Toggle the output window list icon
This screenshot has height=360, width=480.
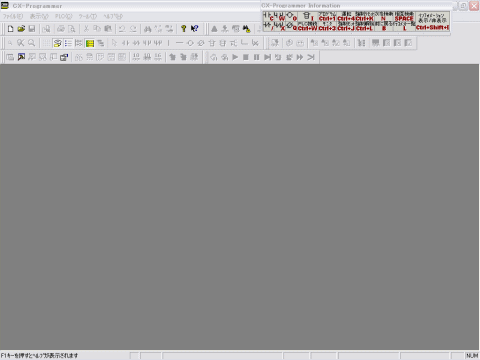(68, 43)
